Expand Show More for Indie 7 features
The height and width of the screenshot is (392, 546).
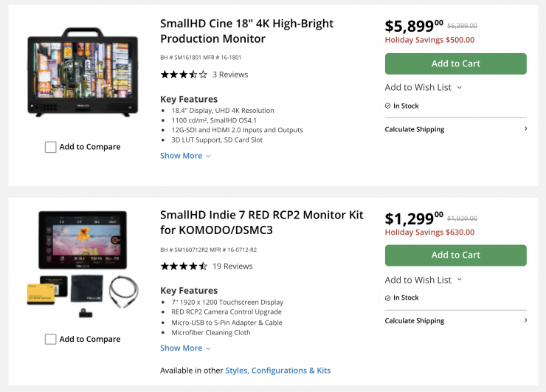click(185, 348)
